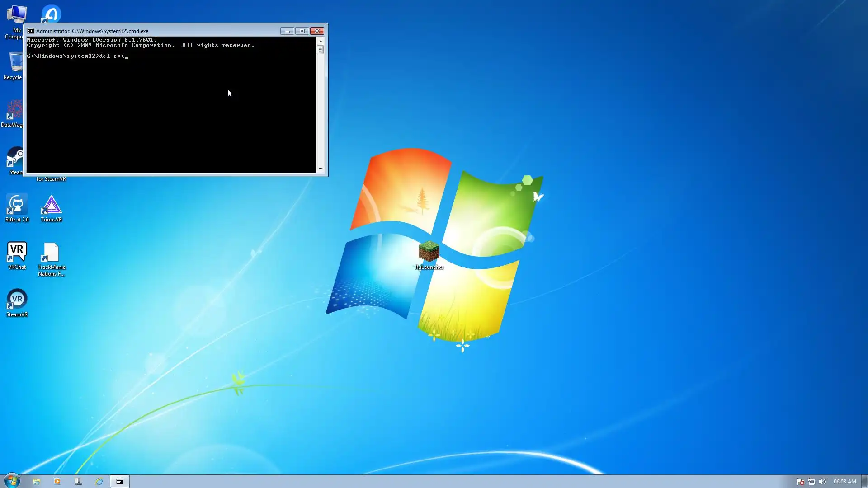The image size is (868, 488).
Task: Select the TrinusVR desktop shortcut
Action: 51,206
